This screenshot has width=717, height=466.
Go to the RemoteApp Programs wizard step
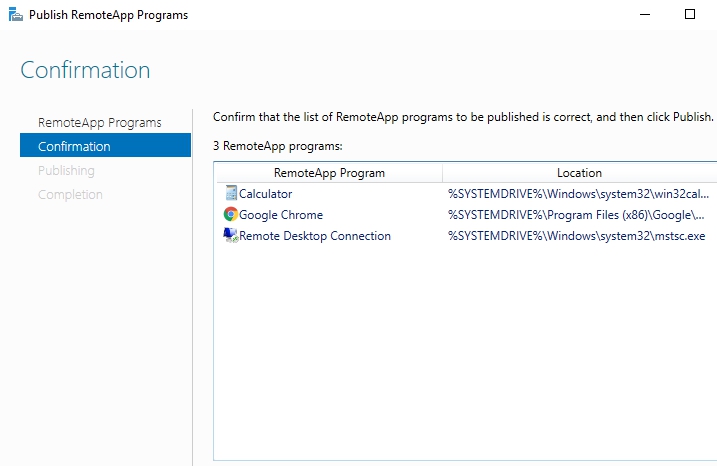click(x=99, y=123)
